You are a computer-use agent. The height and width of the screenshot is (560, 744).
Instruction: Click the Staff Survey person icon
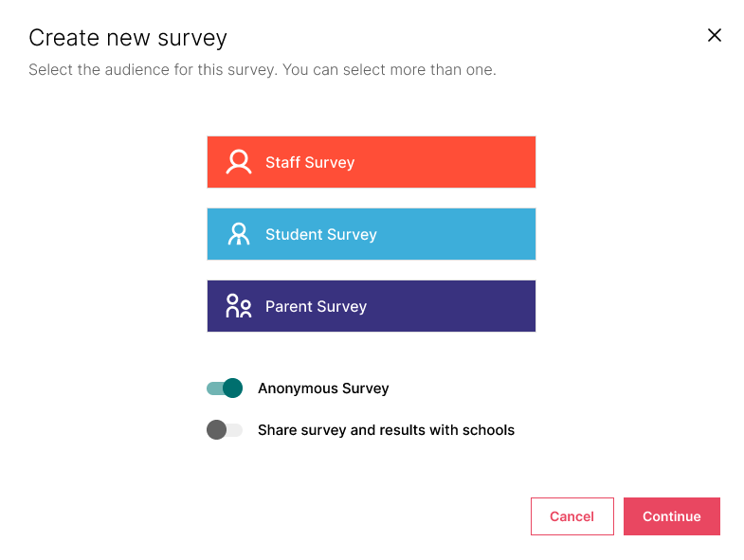(239, 162)
